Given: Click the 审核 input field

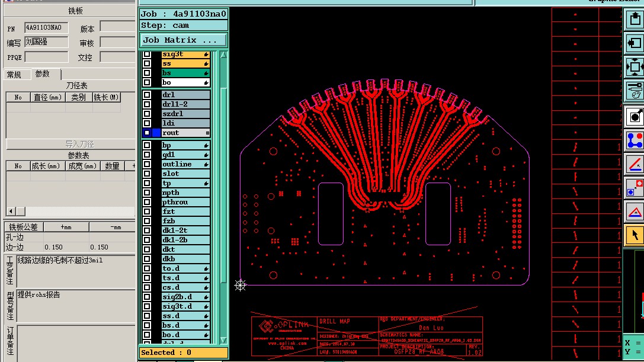Looking at the screenshot, I should (x=117, y=42).
